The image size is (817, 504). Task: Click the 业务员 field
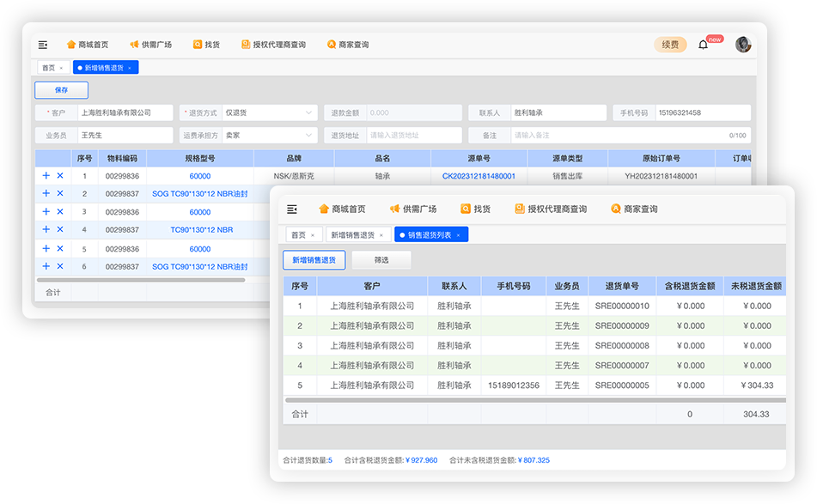(x=125, y=136)
